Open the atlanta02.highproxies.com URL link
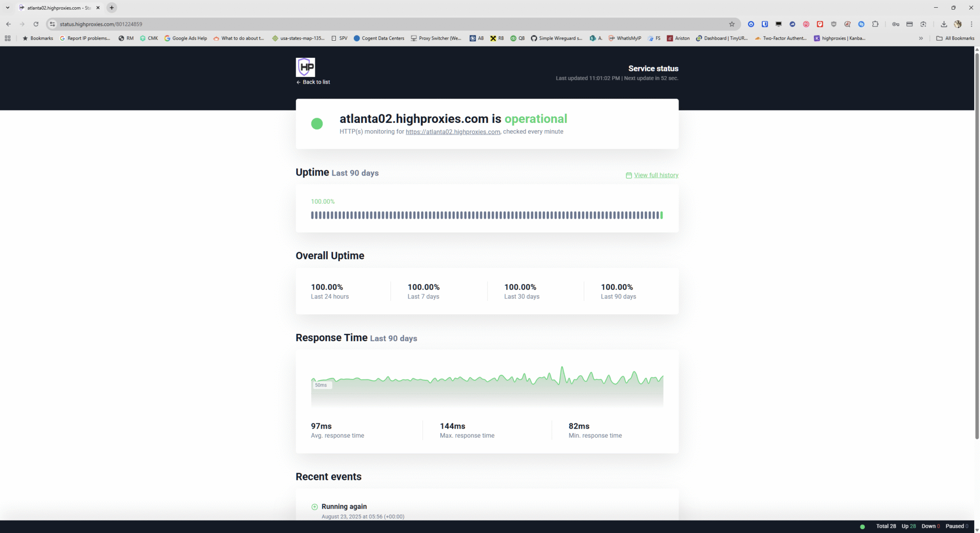The height and width of the screenshot is (533, 980). [453, 132]
